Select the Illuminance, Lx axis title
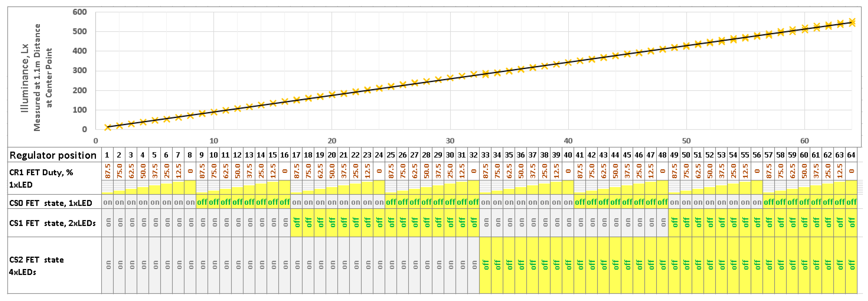This screenshot has height=301, width=868. pyautogui.click(x=25, y=77)
